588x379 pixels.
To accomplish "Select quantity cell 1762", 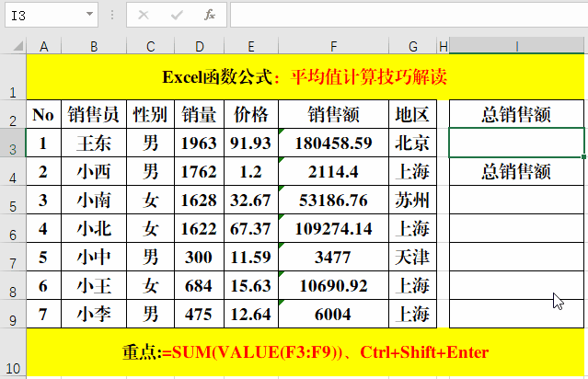I will [199, 171].
